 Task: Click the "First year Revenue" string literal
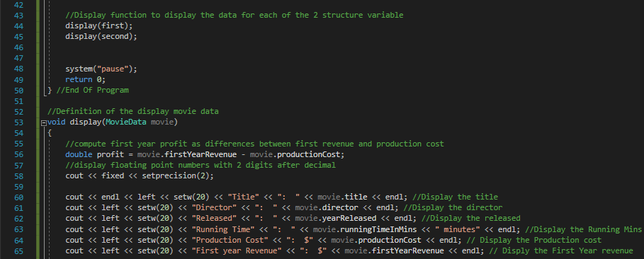pyautogui.click(x=237, y=251)
